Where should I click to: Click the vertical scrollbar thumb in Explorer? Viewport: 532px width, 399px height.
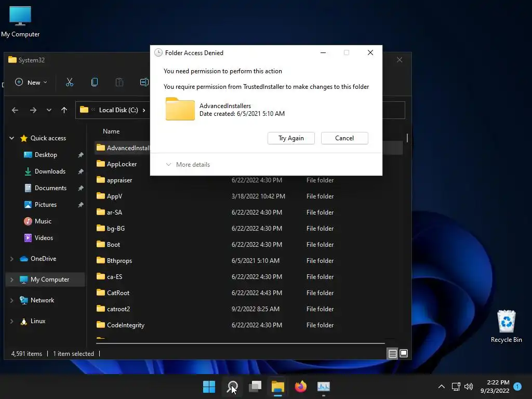pyautogui.click(x=407, y=138)
